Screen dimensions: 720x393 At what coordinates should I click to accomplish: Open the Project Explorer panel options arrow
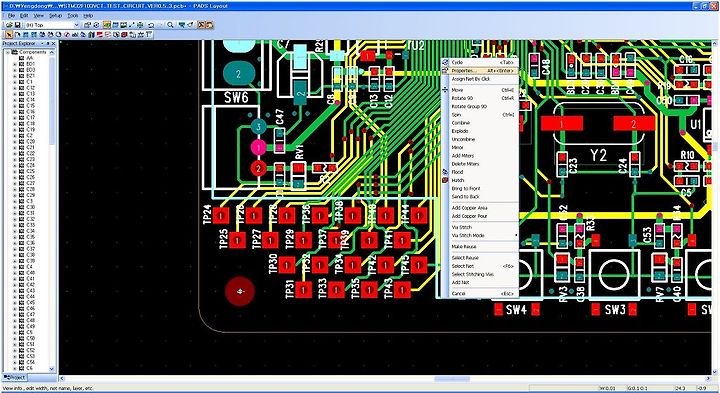click(42, 43)
